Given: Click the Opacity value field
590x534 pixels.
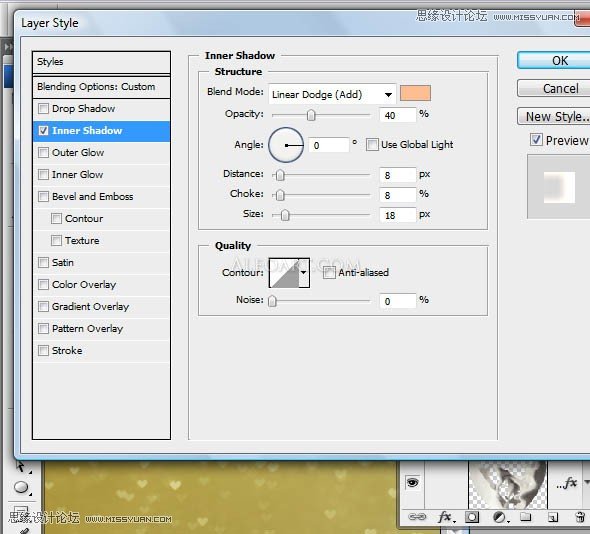Looking at the screenshot, I should pos(398,115).
